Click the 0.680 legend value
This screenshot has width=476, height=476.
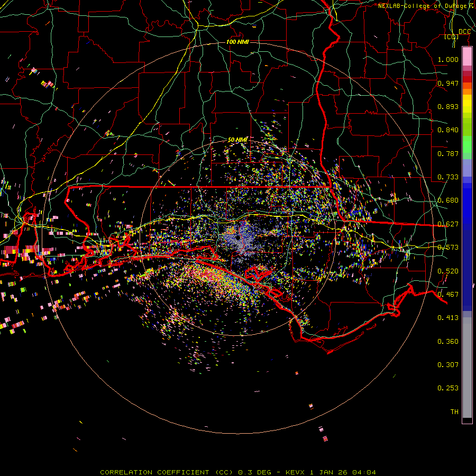(x=448, y=200)
